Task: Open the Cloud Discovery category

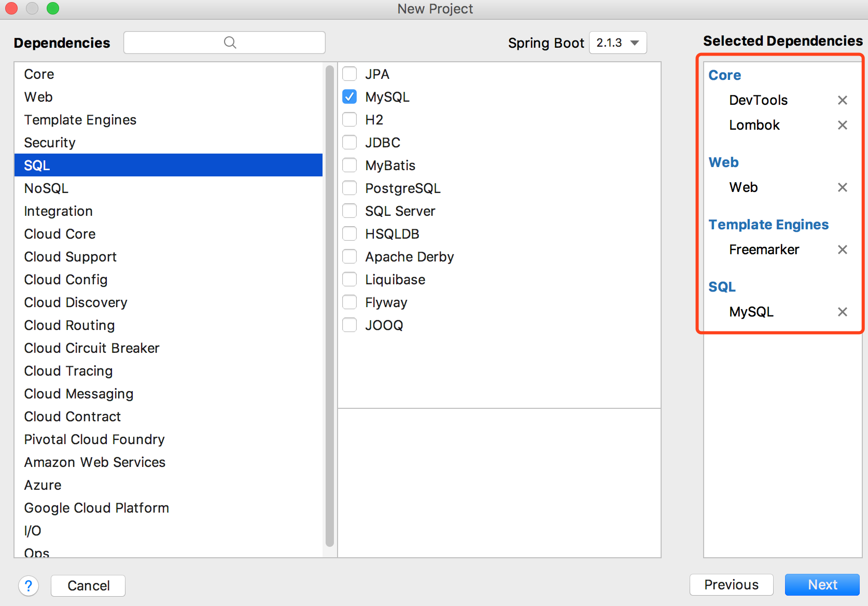Action: (x=76, y=302)
